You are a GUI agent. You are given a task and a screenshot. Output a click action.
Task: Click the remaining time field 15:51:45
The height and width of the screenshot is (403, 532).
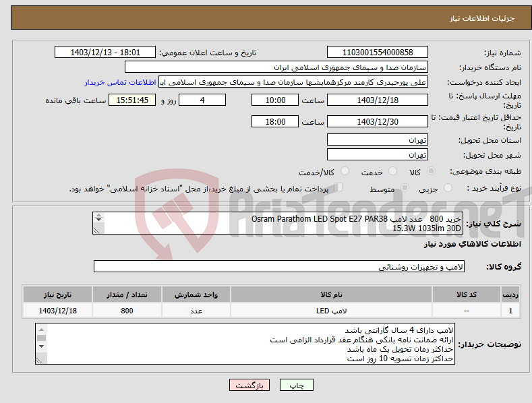132,100
